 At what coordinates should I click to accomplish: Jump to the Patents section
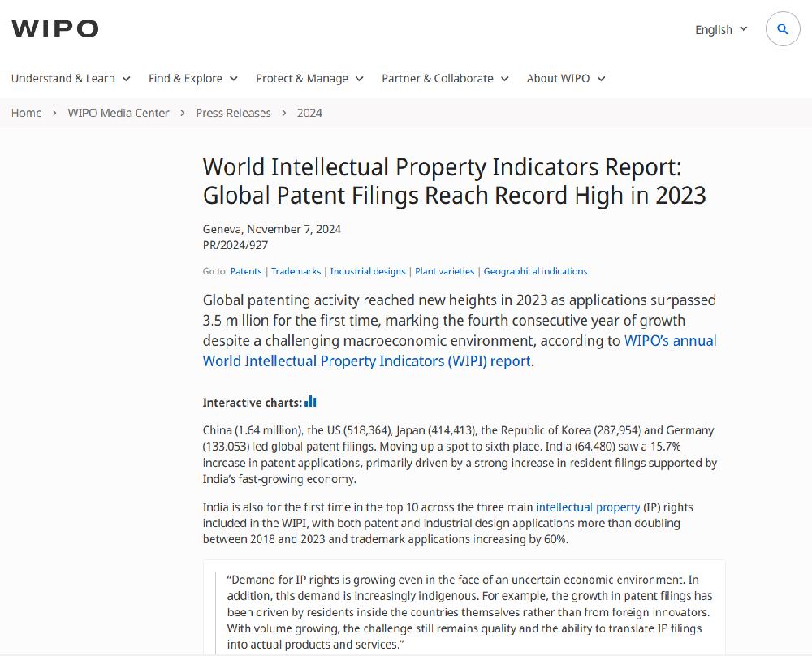click(246, 271)
